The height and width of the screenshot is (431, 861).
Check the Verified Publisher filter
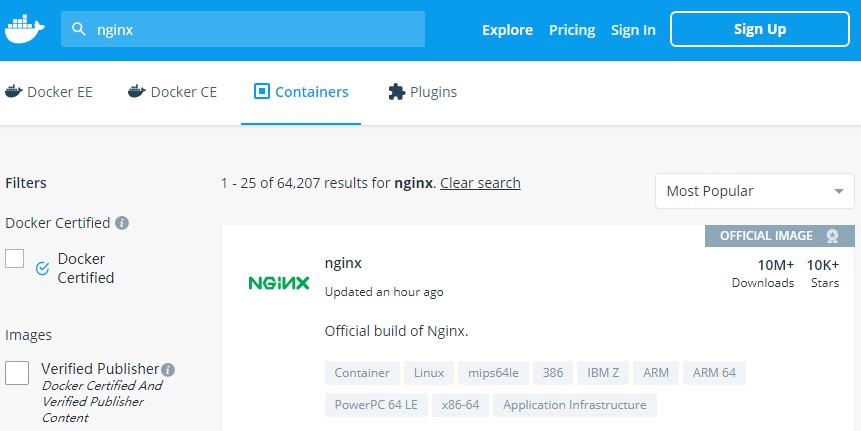pyautogui.click(x=17, y=373)
